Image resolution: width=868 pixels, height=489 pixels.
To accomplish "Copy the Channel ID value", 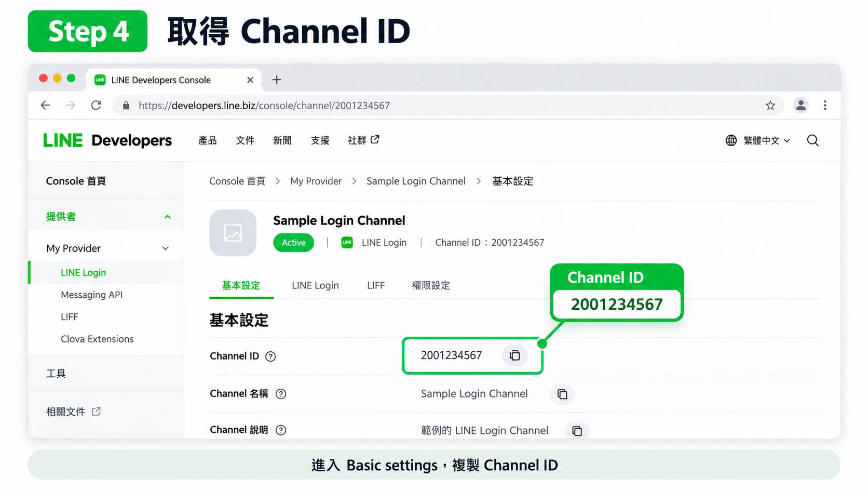I will coord(514,355).
